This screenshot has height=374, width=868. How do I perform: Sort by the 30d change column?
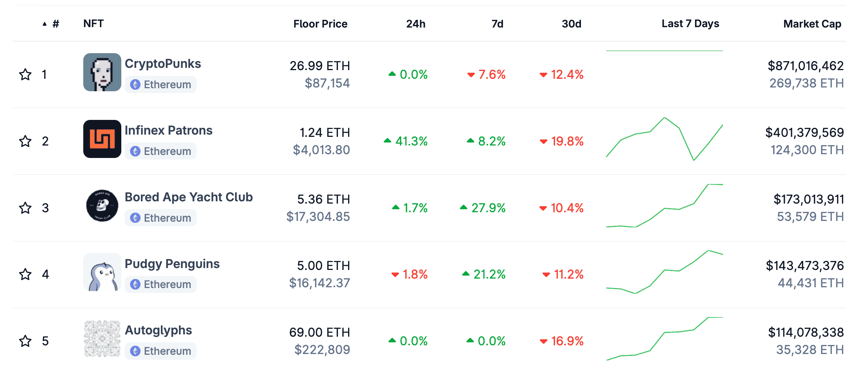click(x=571, y=24)
